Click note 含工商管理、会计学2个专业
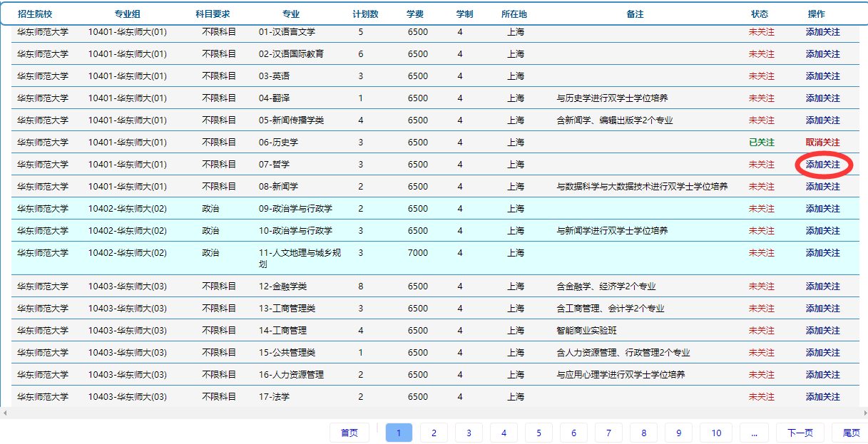 pyautogui.click(x=610, y=309)
